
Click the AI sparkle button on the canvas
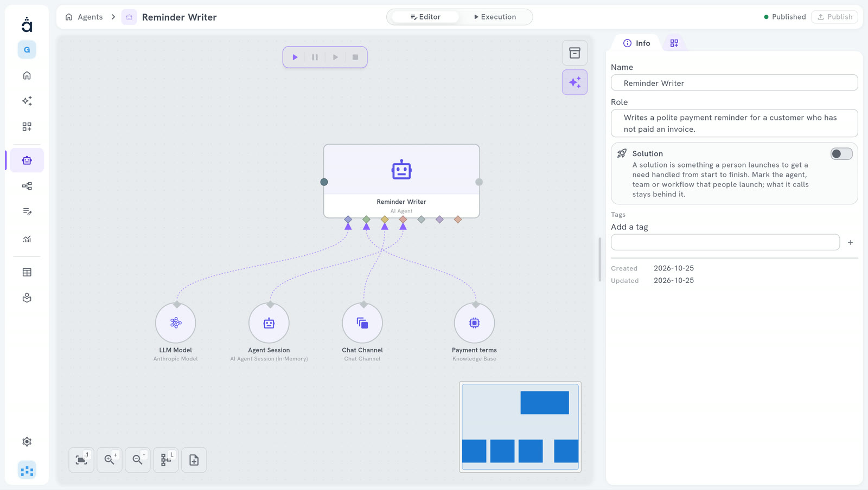(x=575, y=82)
